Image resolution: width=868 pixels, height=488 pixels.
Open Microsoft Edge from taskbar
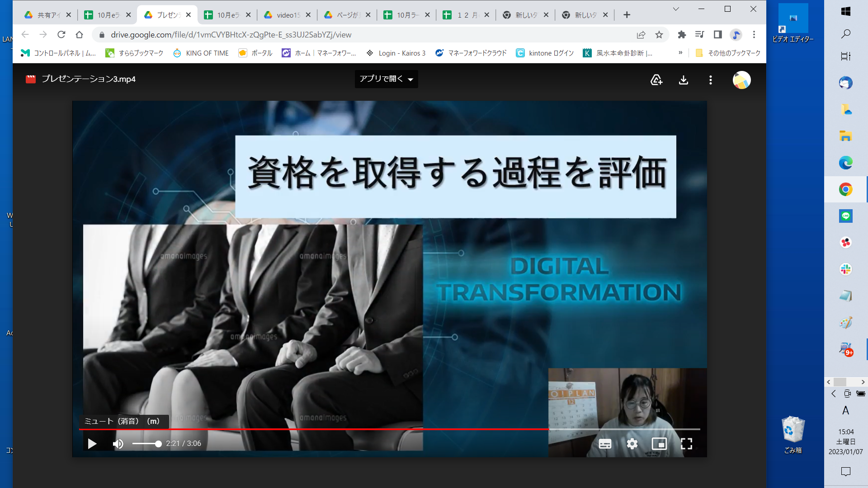(846, 163)
